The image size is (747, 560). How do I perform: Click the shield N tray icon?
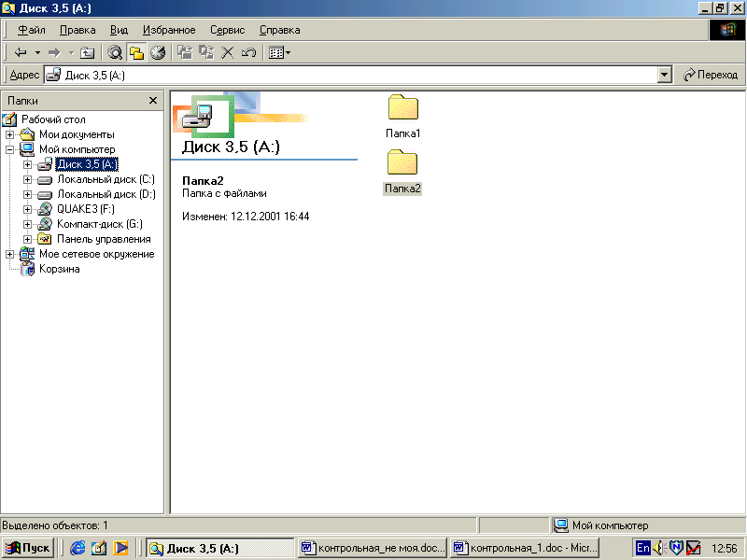click(x=676, y=548)
